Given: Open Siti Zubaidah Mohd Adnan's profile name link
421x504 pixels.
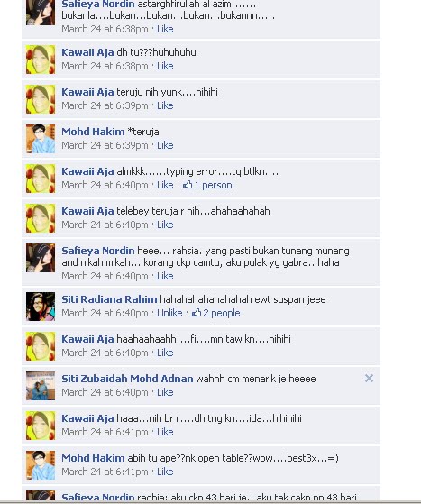Looking at the screenshot, I should pos(127,379).
